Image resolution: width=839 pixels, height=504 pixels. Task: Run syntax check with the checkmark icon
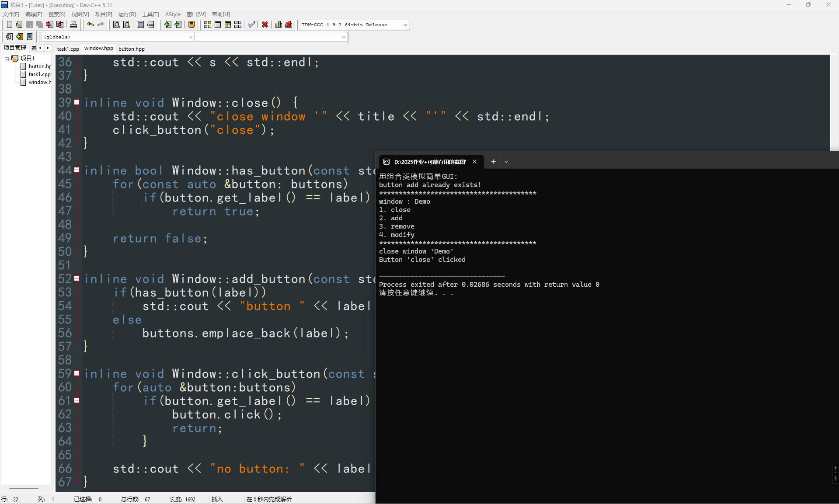click(x=251, y=24)
